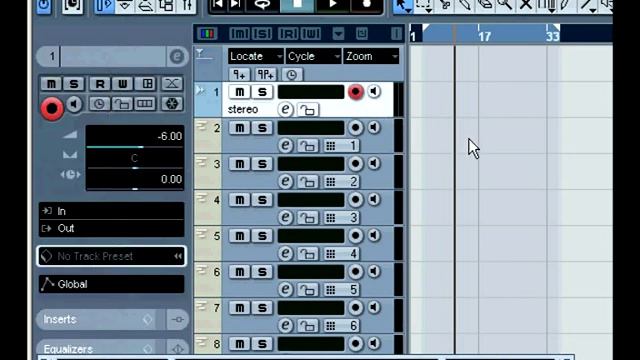Screen dimensions: 640x360
Task: Open Inspector Edit Channel Settings 'e' button
Action: [177, 56]
